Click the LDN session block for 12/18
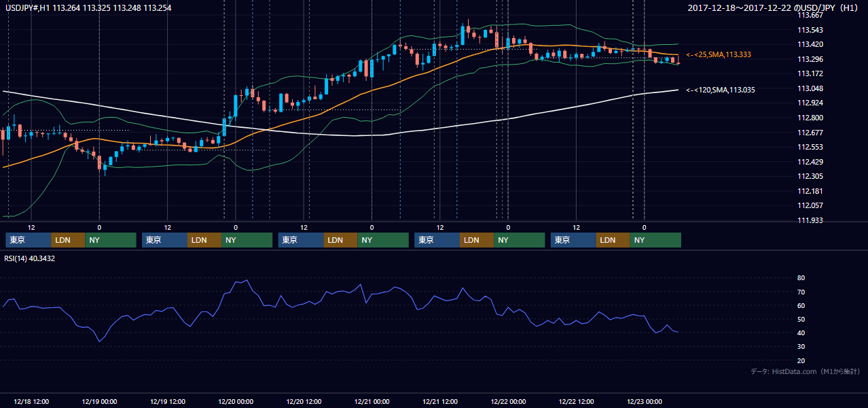868x408 pixels. point(69,240)
